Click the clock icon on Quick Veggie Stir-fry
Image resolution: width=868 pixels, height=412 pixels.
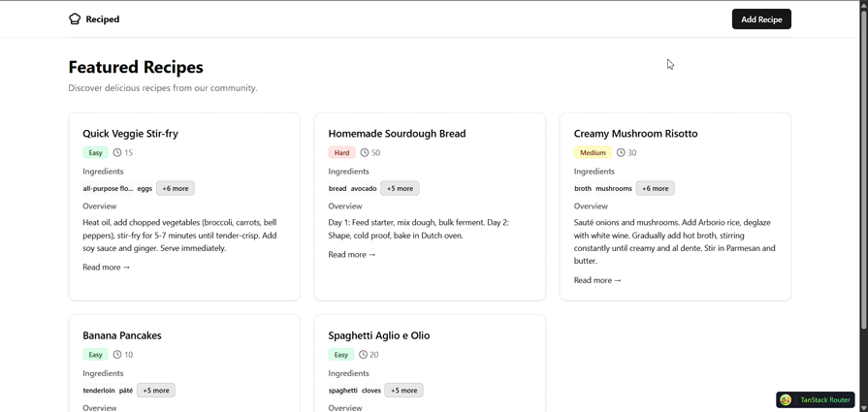click(116, 152)
